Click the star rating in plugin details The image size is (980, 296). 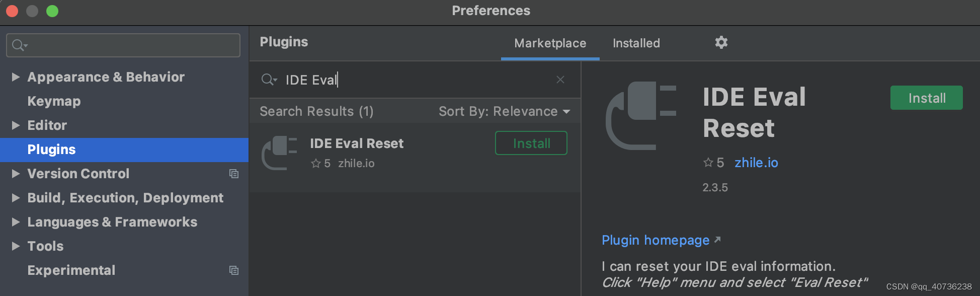point(713,163)
